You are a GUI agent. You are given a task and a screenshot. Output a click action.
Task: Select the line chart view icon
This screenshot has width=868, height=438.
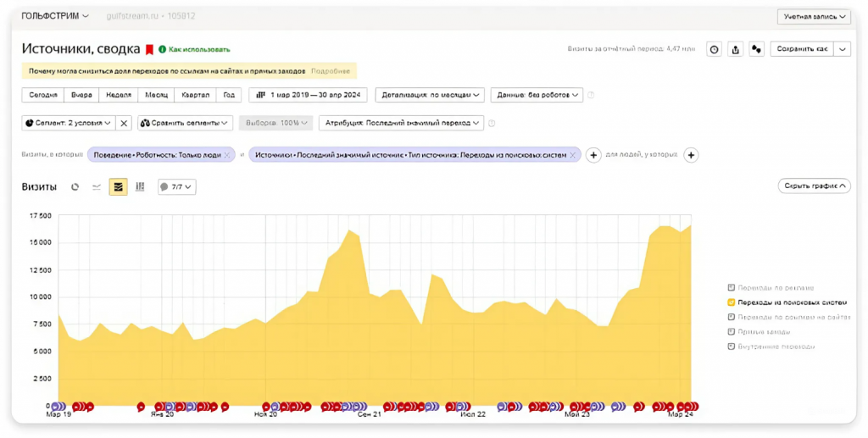point(97,187)
